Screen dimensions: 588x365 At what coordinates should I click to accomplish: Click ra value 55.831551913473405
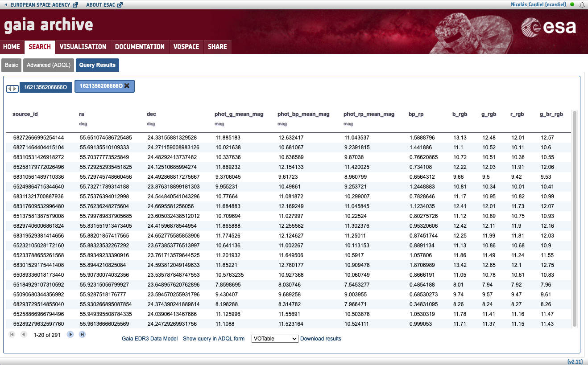pyautogui.click(x=106, y=226)
